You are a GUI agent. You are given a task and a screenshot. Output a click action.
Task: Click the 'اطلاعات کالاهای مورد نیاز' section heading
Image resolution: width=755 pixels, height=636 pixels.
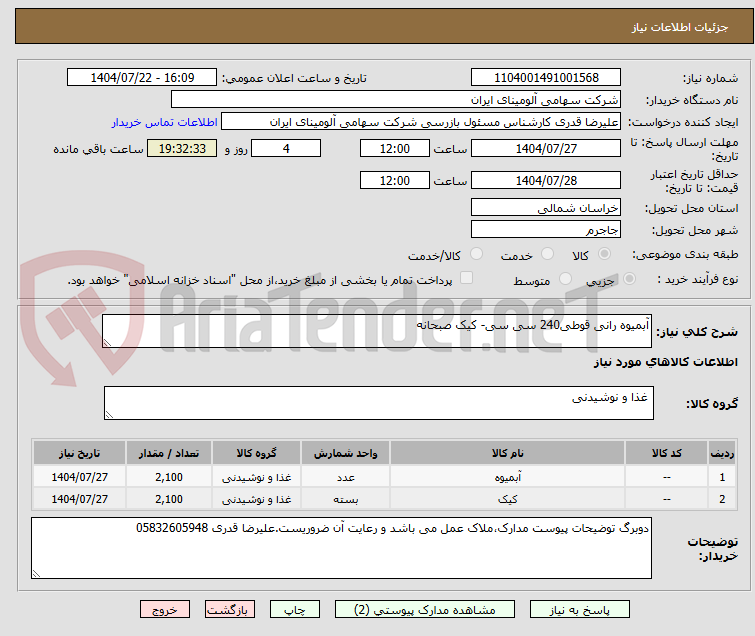[665, 362]
